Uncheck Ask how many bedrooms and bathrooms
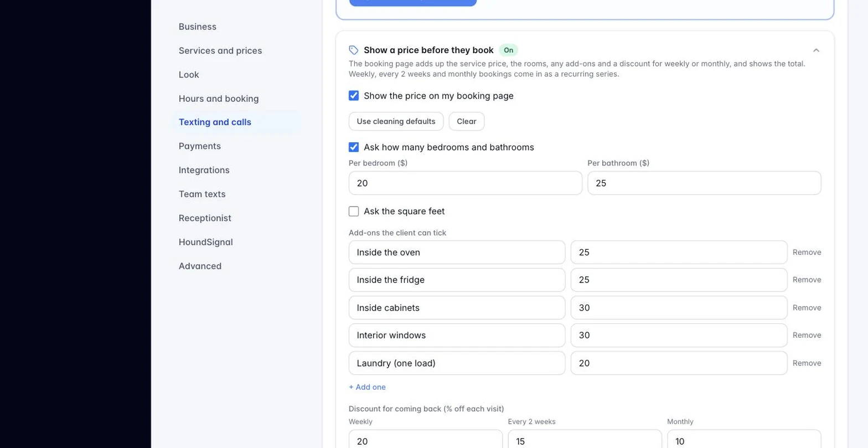 354,147
